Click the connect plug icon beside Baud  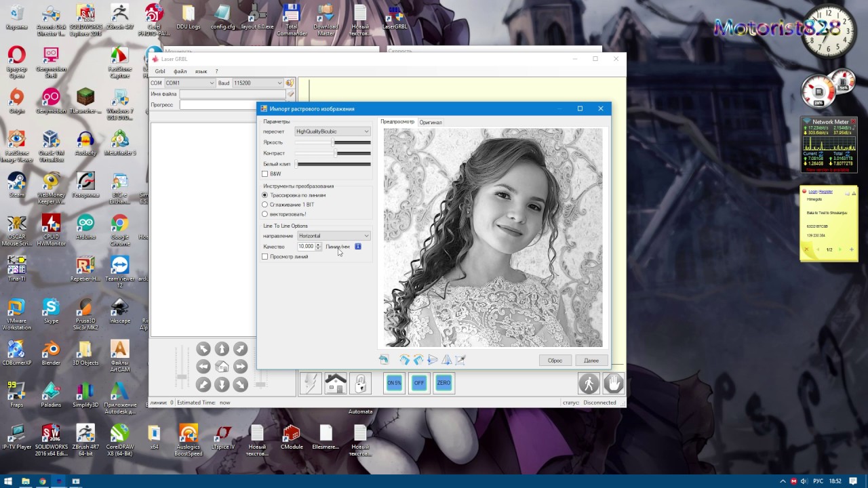290,83
